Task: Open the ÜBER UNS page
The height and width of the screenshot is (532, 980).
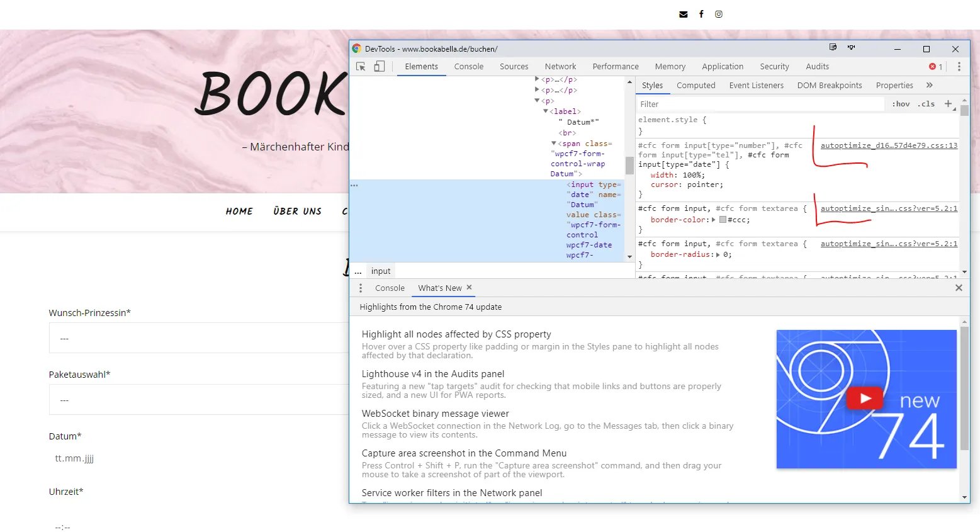Action: coord(297,212)
